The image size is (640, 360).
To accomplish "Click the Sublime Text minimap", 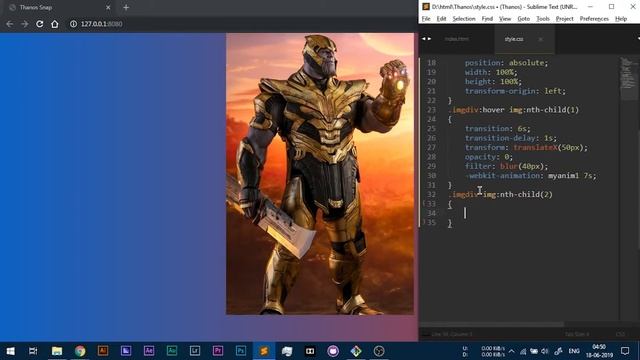I will point(629,78).
